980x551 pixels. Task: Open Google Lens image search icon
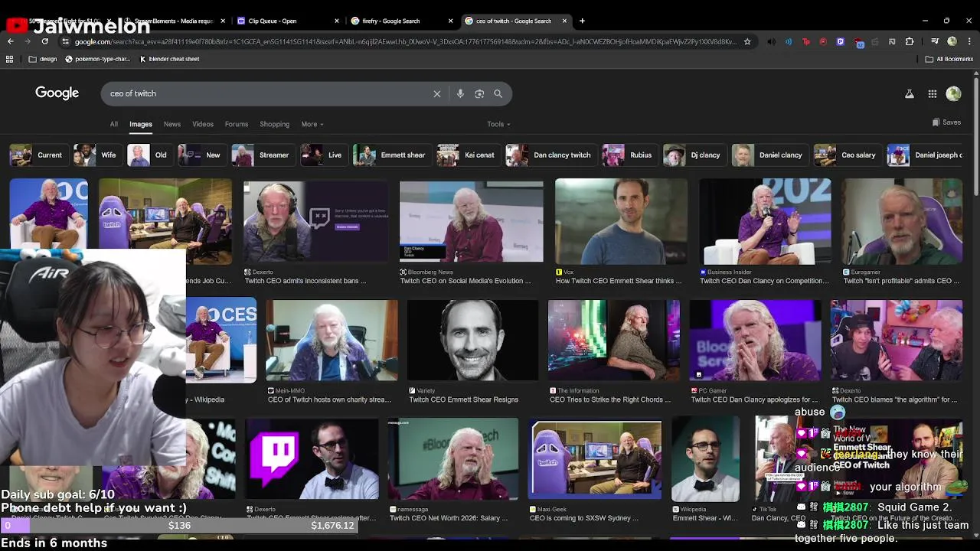tap(479, 93)
